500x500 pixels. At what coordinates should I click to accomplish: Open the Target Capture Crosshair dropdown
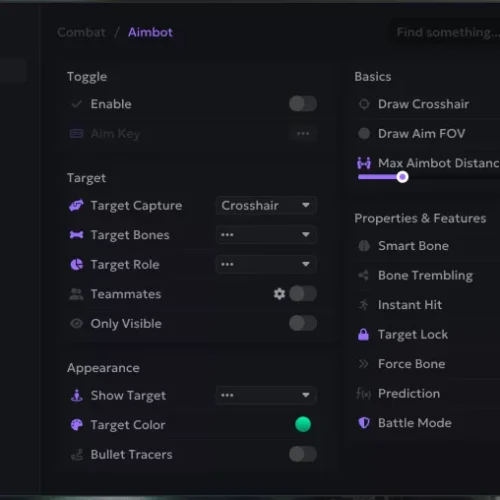[266, 205]
